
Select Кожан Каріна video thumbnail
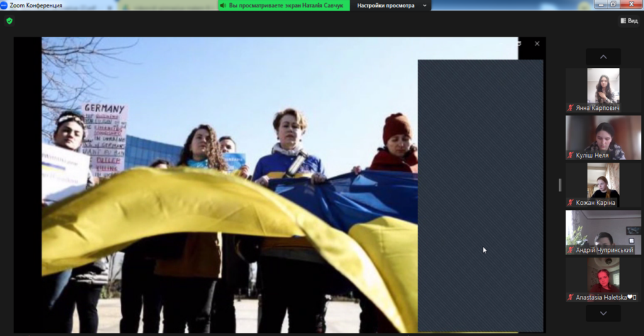tap(603, 181)
